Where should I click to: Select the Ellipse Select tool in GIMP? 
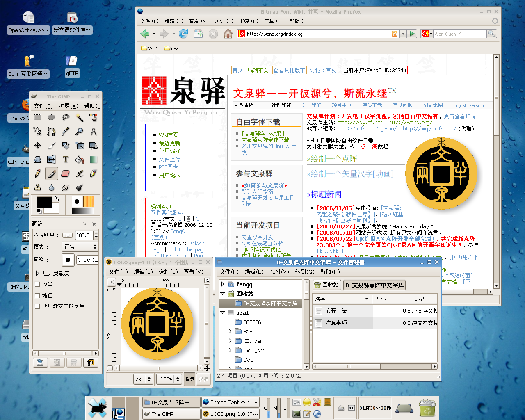tap(52, 118)
